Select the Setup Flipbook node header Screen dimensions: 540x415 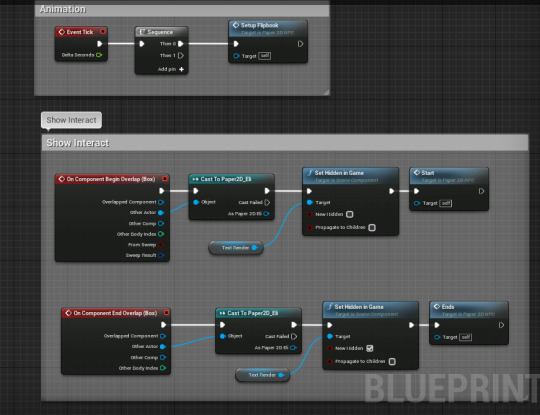[268, 28]
